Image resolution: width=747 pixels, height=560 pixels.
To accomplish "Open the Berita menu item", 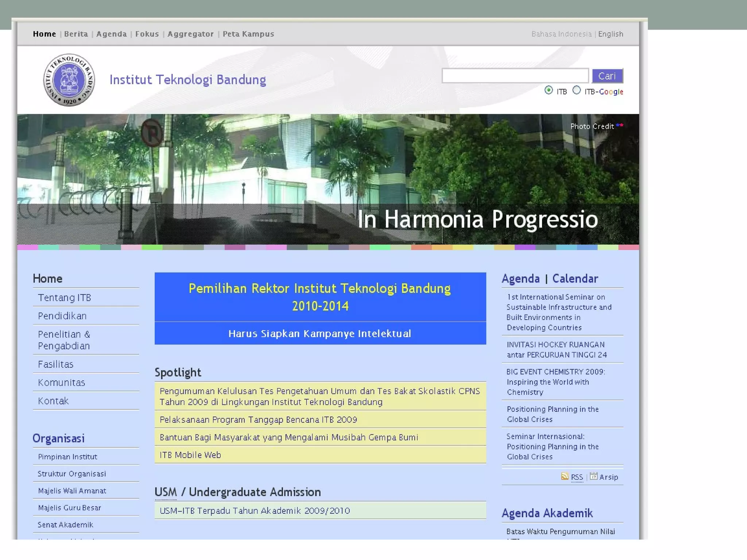I will [x=76, y=34].
